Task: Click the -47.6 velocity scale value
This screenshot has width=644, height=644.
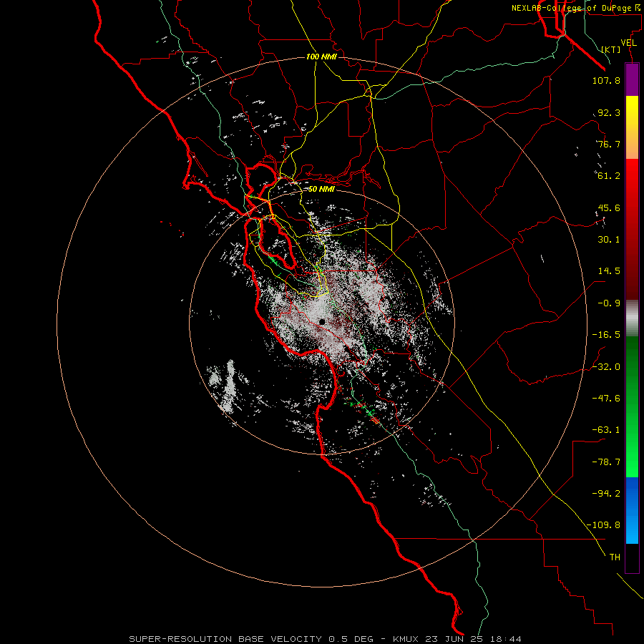Action: (606, 399)
